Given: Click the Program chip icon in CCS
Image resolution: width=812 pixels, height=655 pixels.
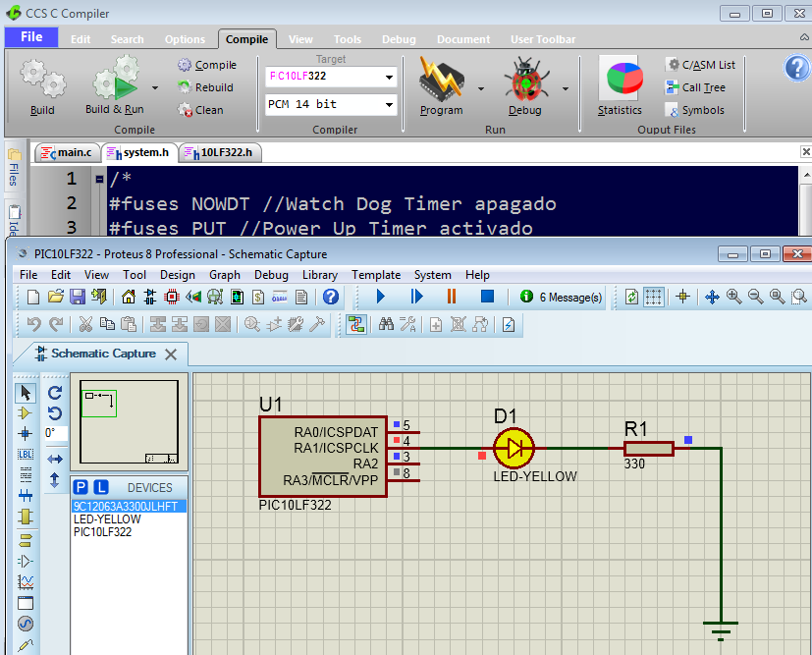Looking at the screenshot, I should (442, 79).
